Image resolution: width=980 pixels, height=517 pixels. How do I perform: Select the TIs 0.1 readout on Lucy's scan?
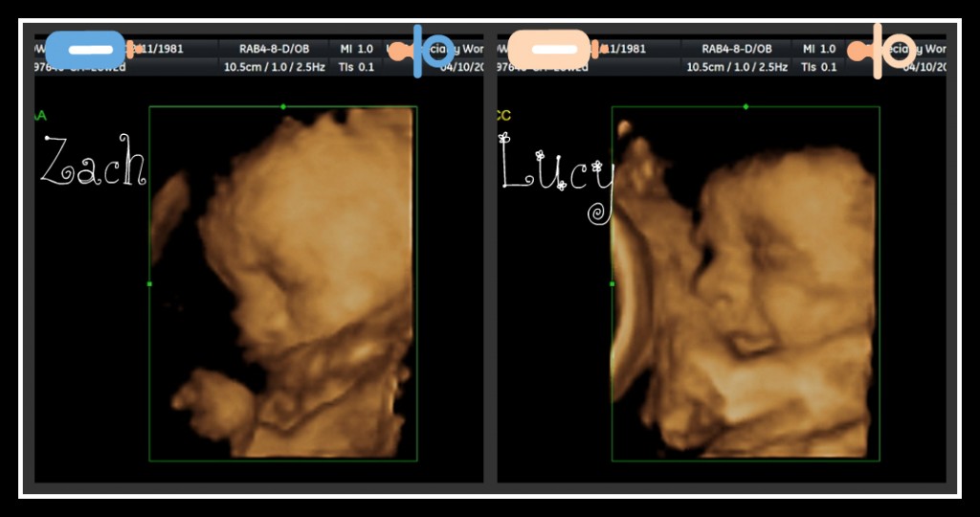point(818,67)
